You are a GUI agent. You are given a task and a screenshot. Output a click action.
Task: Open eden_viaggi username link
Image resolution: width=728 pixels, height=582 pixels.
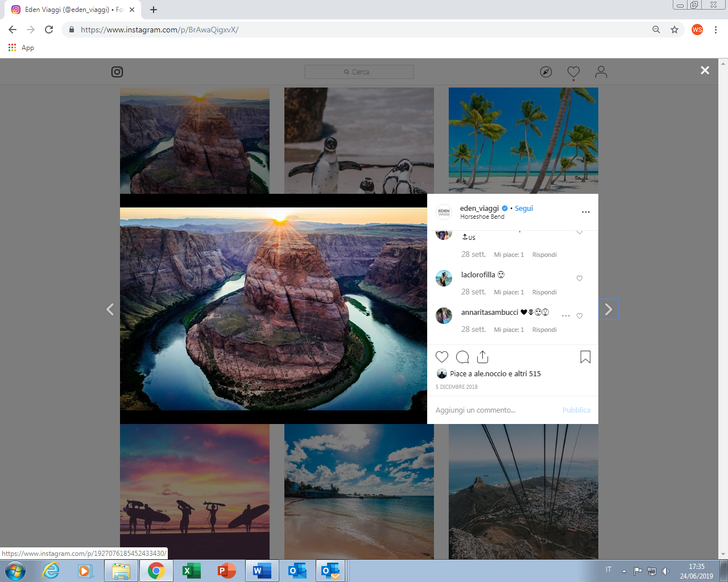[479, 208]
